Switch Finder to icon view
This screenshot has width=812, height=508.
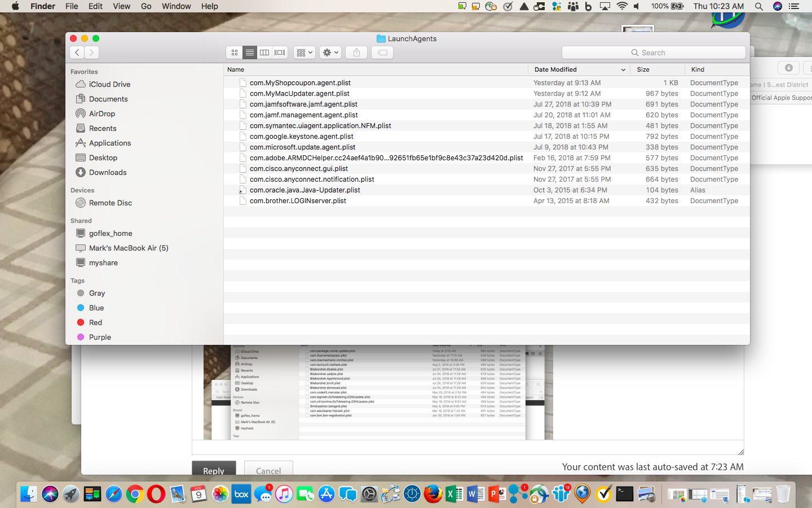[x=235, y=52]
